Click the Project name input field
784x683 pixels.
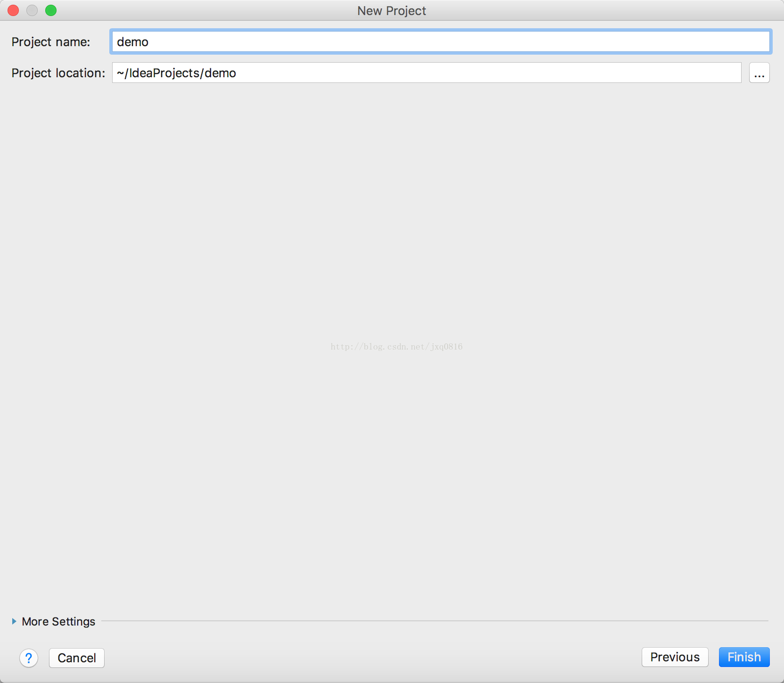441,42
